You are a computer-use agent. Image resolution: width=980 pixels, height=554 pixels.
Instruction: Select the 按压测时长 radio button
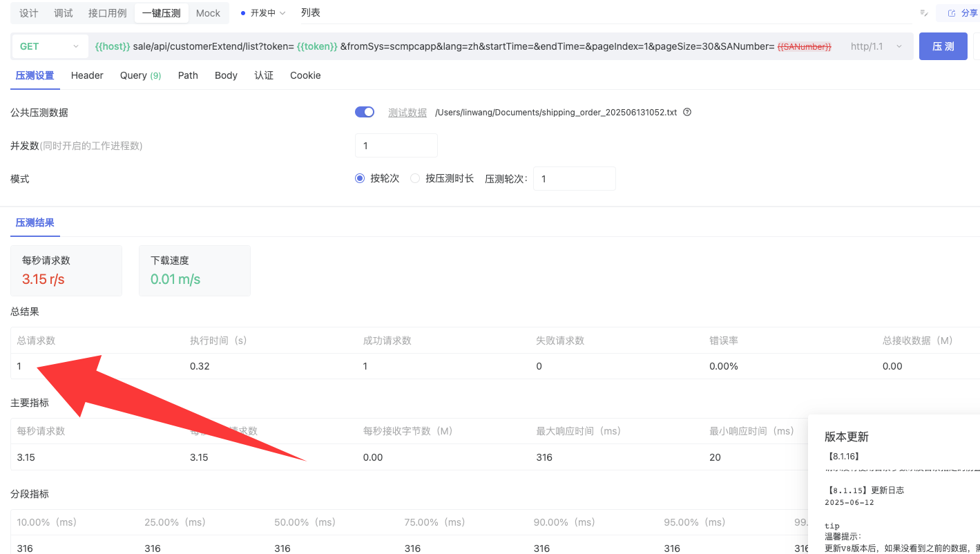pyautogui.click(x=415, y=178)
